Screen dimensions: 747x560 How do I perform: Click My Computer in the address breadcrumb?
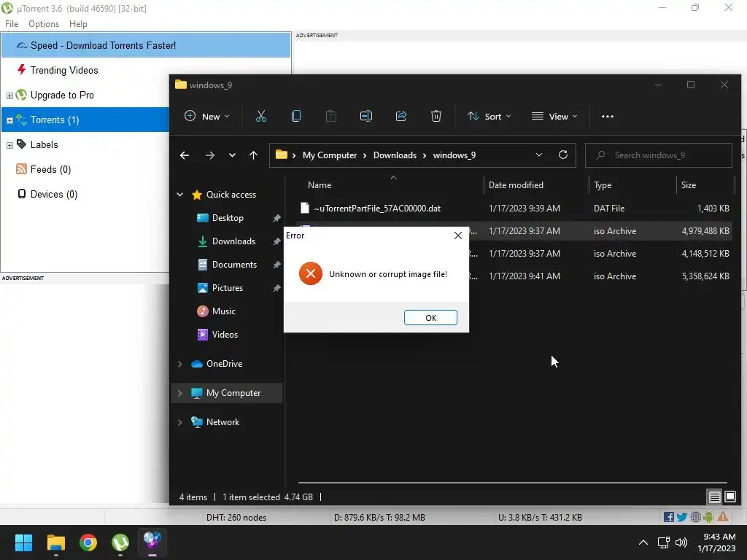(330, 155)
